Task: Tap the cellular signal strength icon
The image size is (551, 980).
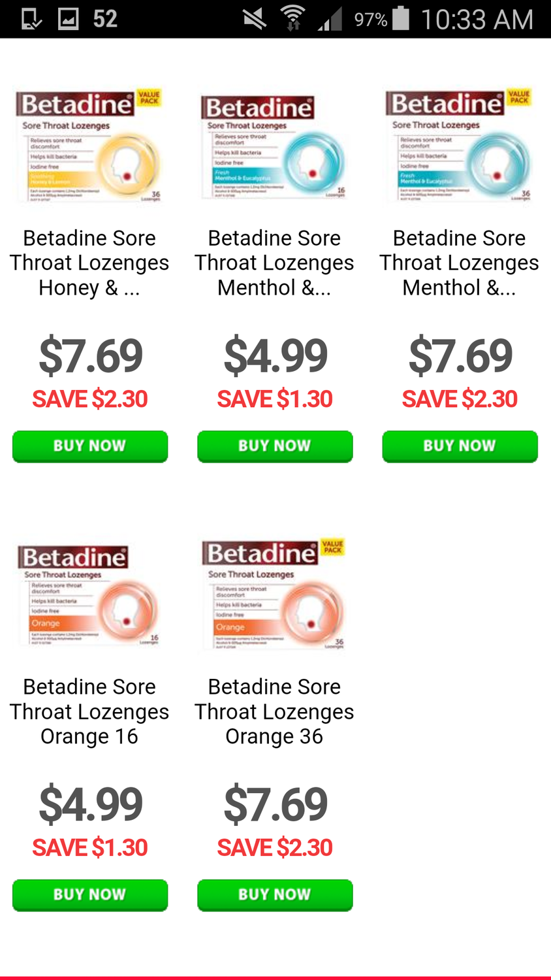Action: [x=330, y=19]
